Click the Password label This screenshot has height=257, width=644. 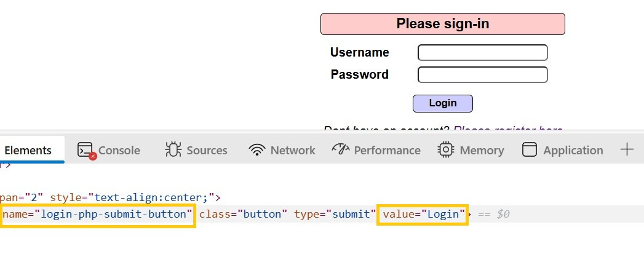359,74
